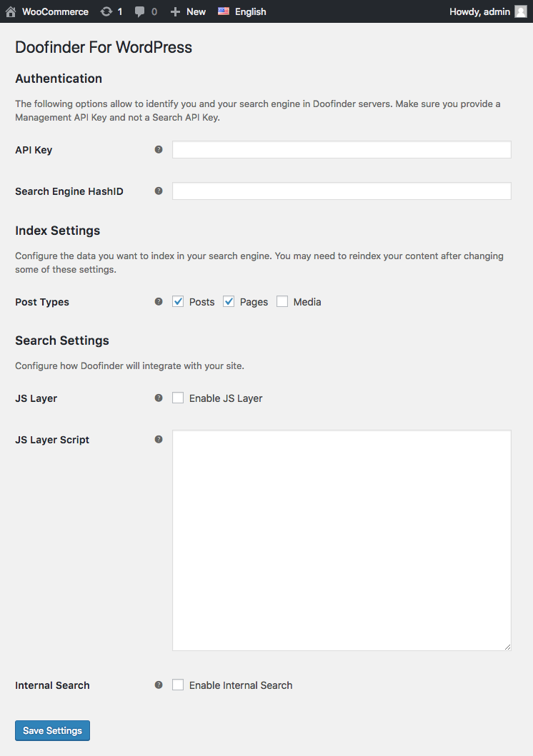This screenshot has width=533, height=756.
Task: Click the admin avatar icon
Action: (521, 11)
